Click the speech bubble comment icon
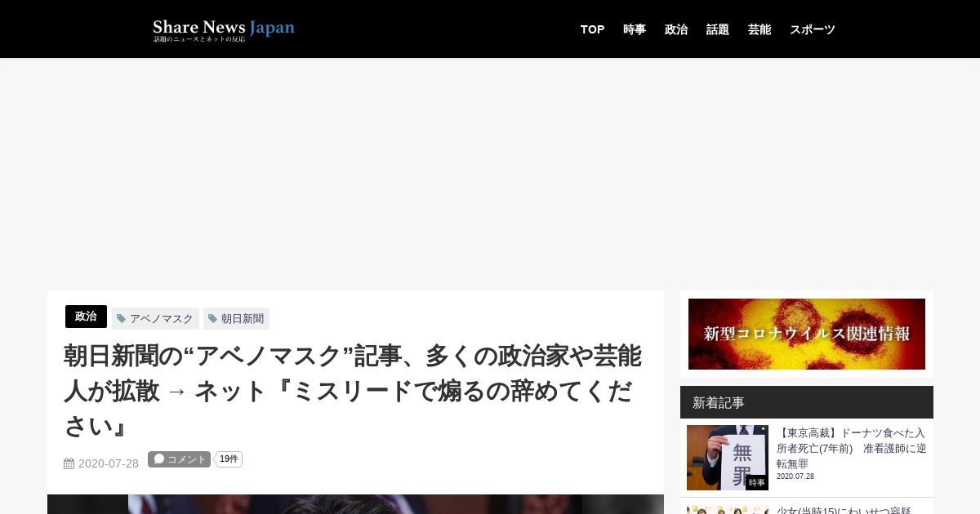 click(159, 459)
